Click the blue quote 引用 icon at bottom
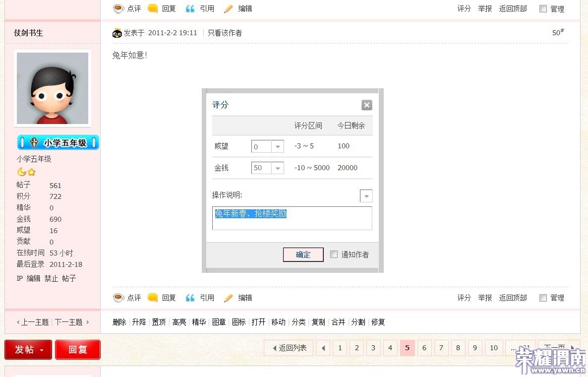The image size is (588, 377). click(190, 298)
